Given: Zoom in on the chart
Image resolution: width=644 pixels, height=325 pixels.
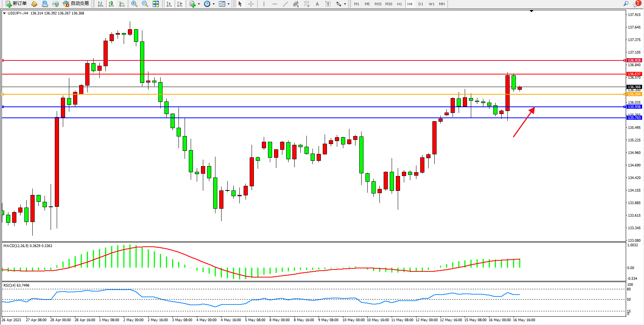Looking at the screenshot, I should point(134,4).
